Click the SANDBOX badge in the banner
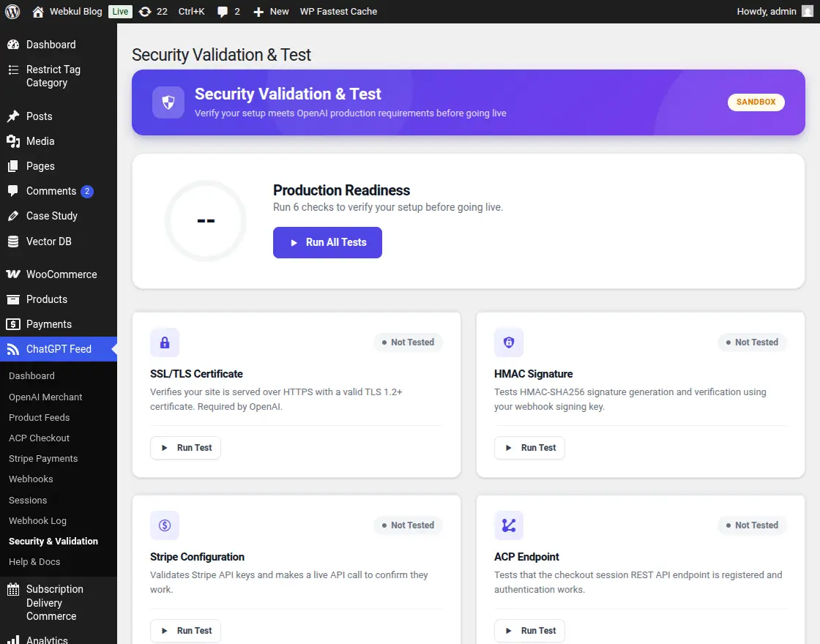The height and width of the screenshot is (644, 820). [x=756, y=102]
